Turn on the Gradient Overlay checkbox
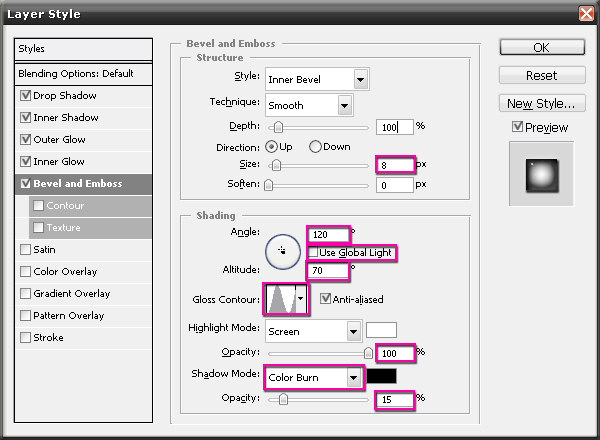This screenshot has width=600, height=440. pyautogui.click(x=26, y=293)
